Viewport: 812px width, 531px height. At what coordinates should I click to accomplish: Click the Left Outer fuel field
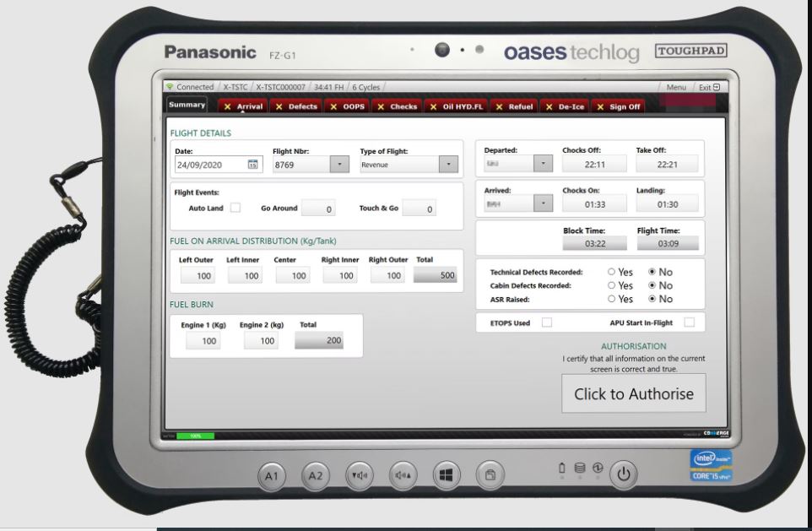(x=198, y=275)
